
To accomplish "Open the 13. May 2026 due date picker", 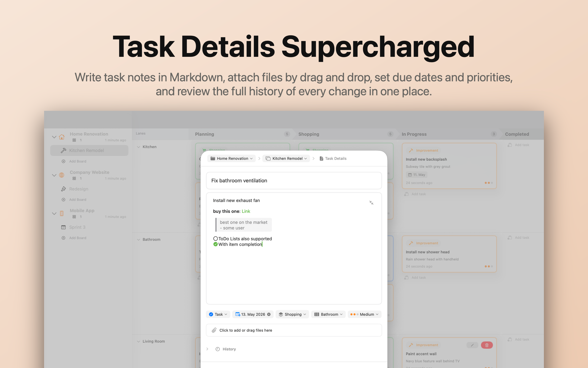I will pos(253,314).
